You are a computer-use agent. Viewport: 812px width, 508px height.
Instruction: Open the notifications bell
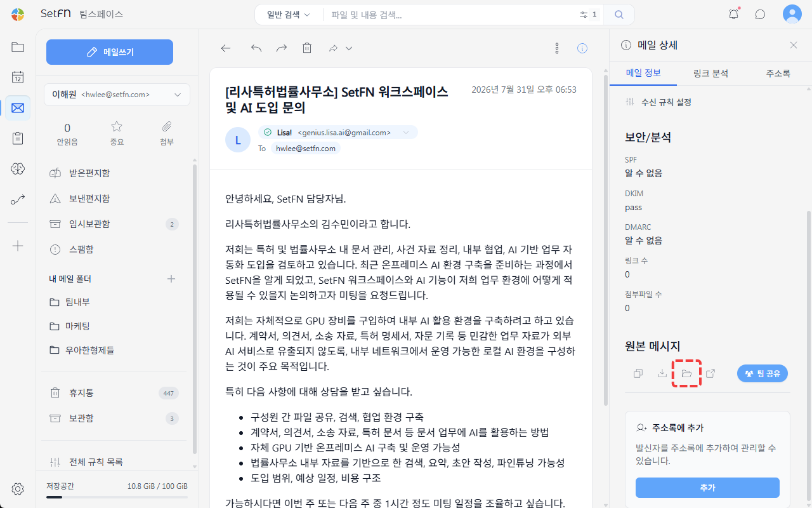[734, 14]
